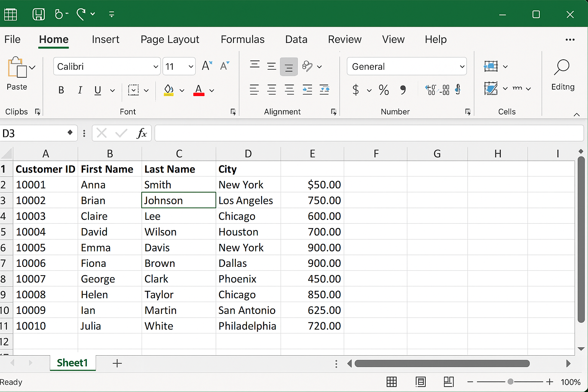This screenshot has width=588, height=392.
Task: Click the Insert cells icon
Action: 491,66
